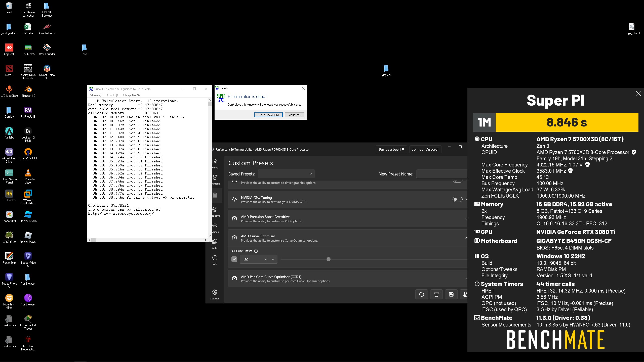Select the Custom Presets book icon in sidebar
Screen dimensions: 644x362
(x=215, y=195)
